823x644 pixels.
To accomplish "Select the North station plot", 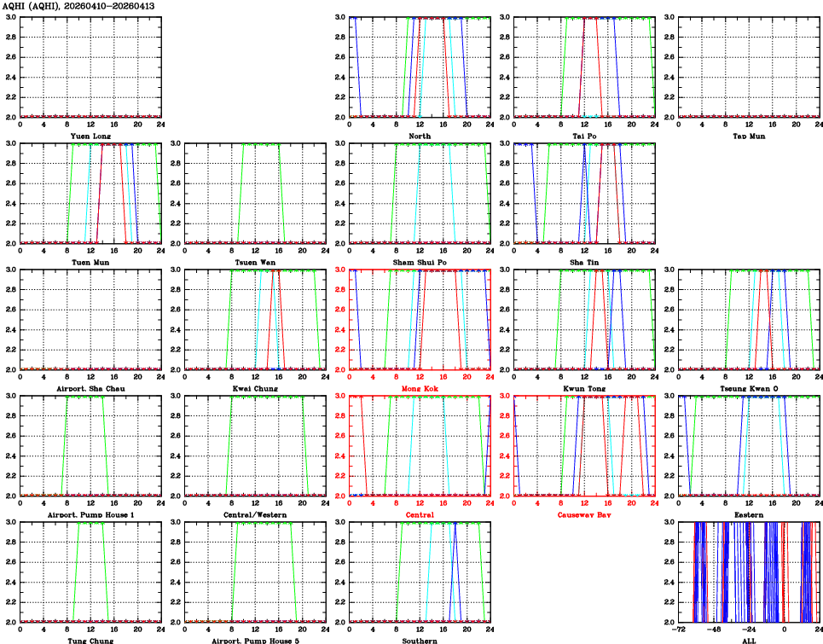I will click(x=420, y=67).
